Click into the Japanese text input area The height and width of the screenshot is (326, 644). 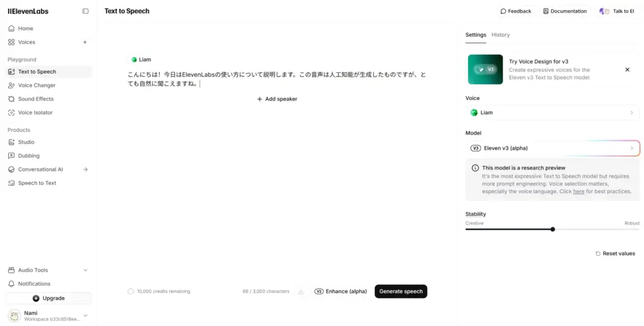[x=277, y=79]
